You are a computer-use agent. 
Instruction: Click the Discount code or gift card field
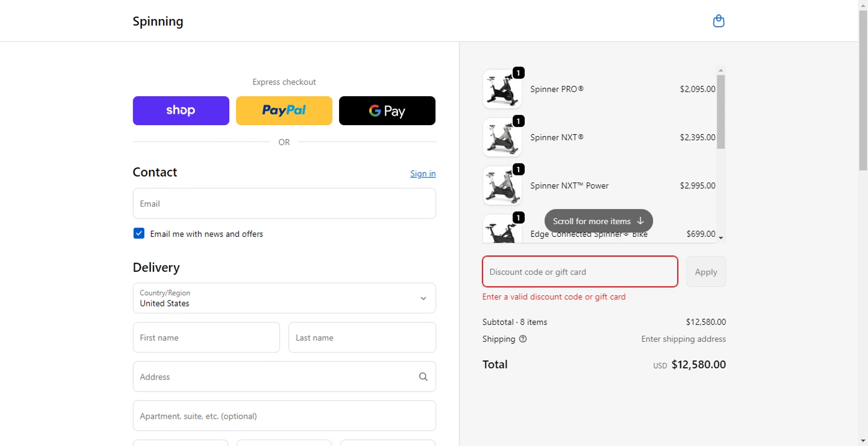[x=580, y=271]
